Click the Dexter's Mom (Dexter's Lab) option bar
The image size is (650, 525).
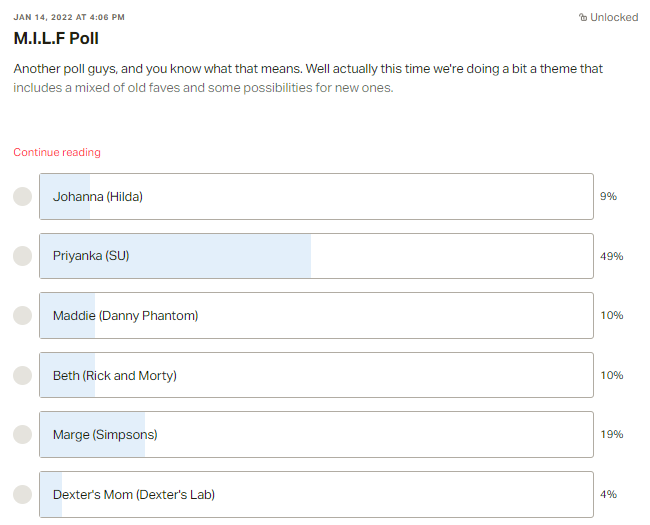[316, 494]
